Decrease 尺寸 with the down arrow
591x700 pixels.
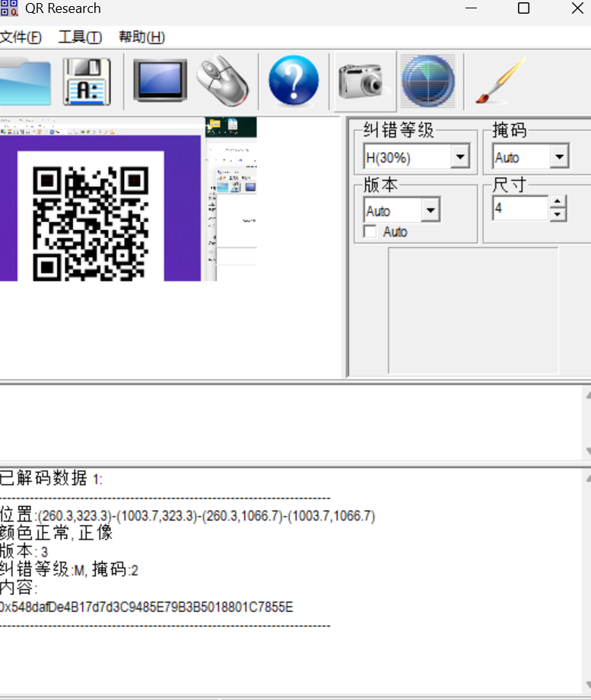557,215
